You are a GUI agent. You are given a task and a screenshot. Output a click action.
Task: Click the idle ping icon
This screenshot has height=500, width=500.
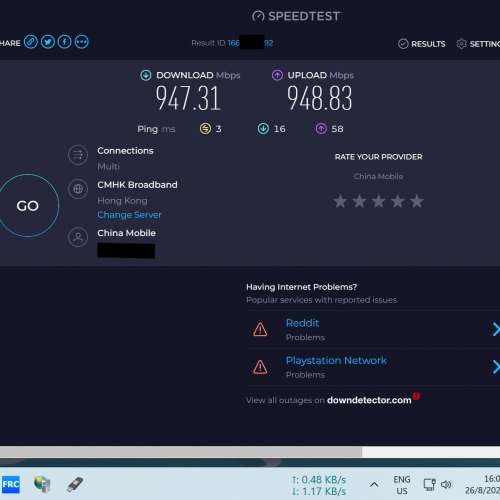(205, 128)
